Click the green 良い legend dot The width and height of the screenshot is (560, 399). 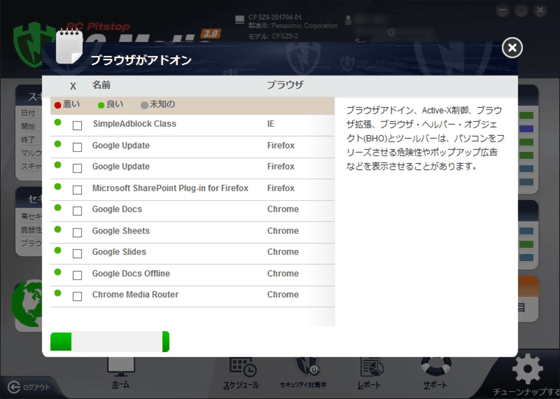101,105
